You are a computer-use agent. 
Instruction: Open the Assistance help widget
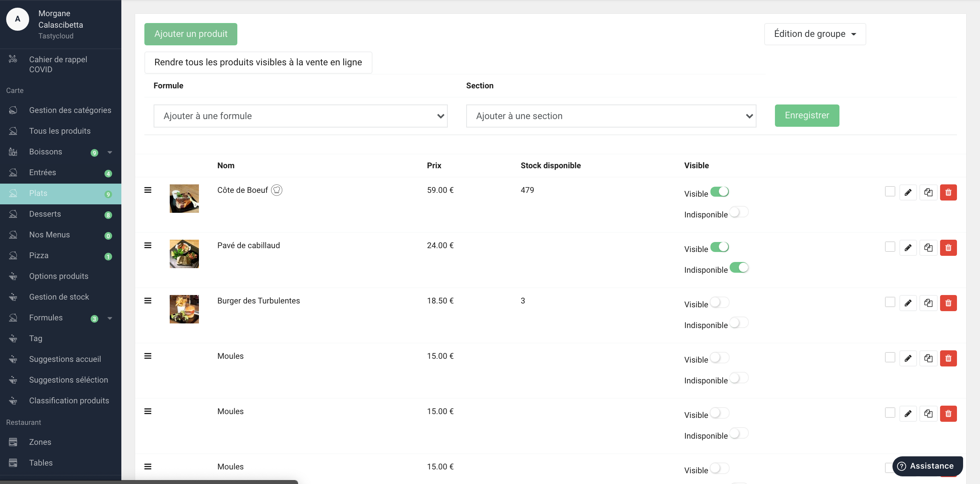(927, 466)
